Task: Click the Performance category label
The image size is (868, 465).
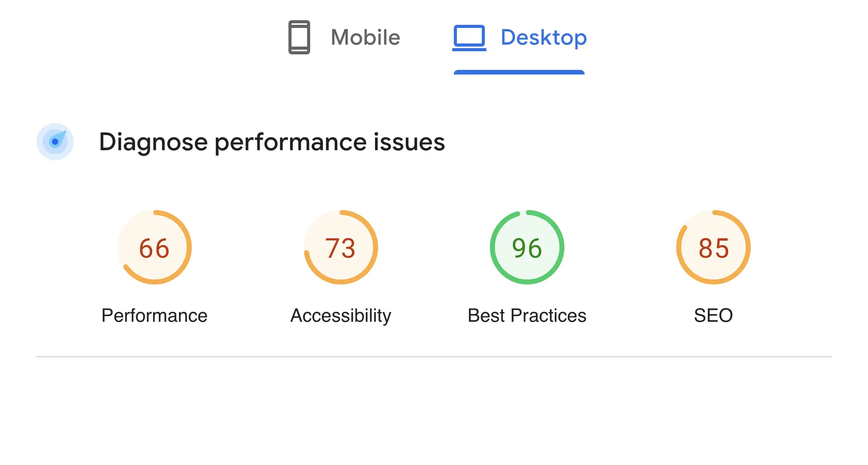Action: pyautogui.click(x=155, y=315)
